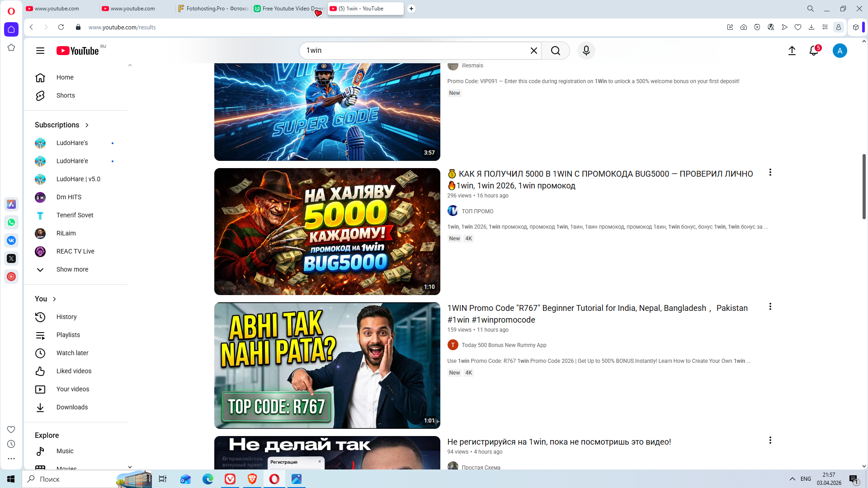Expand the Subscriptions section chevron
The height and width of the screenshot is (488, 868).
[87, 125]
